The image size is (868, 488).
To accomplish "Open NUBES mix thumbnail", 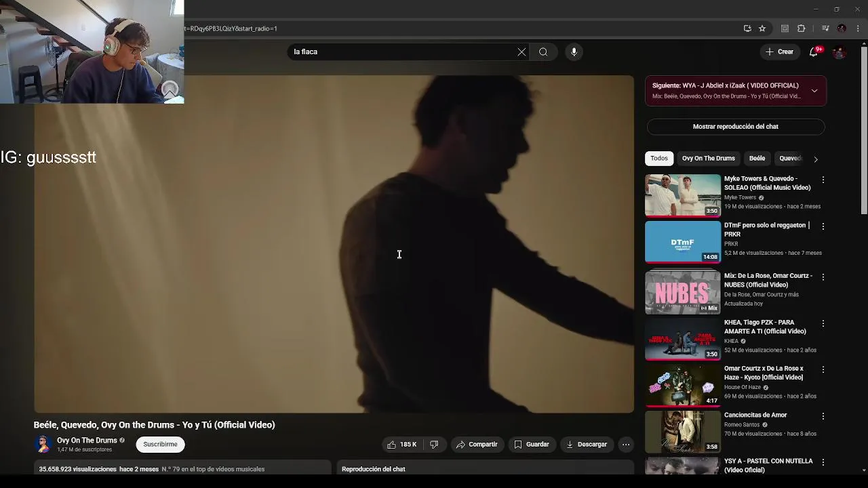I will tap(683, 293).
